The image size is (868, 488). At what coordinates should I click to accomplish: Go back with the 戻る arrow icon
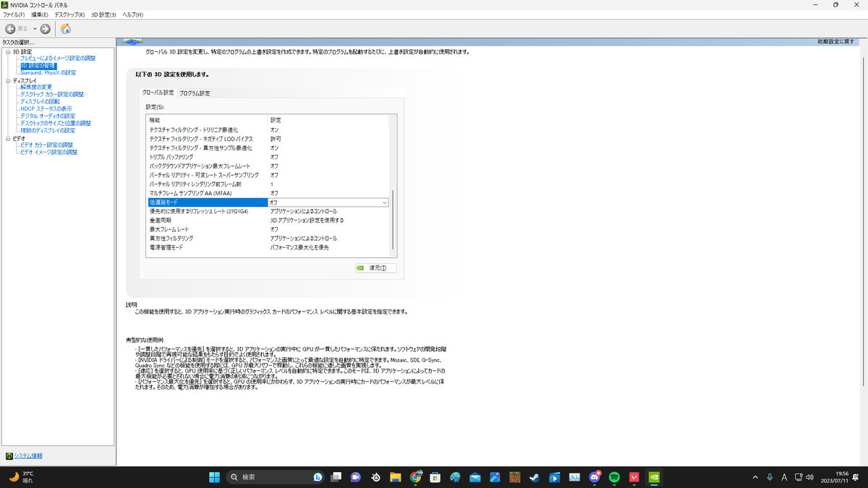(10, 29)
